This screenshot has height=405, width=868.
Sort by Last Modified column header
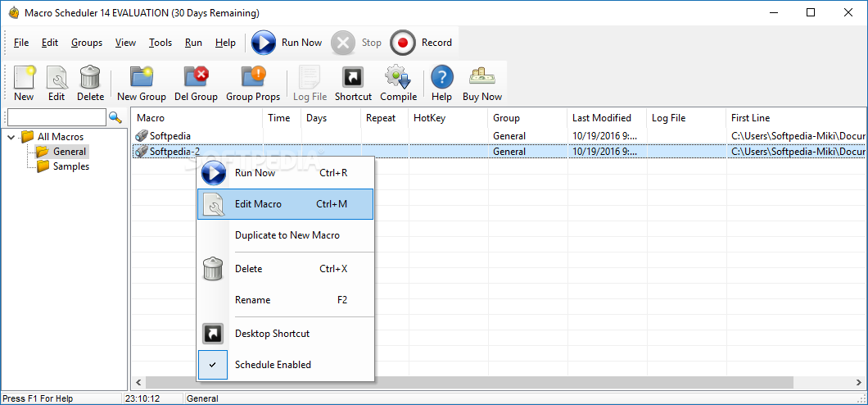click(x=607, y=118)
